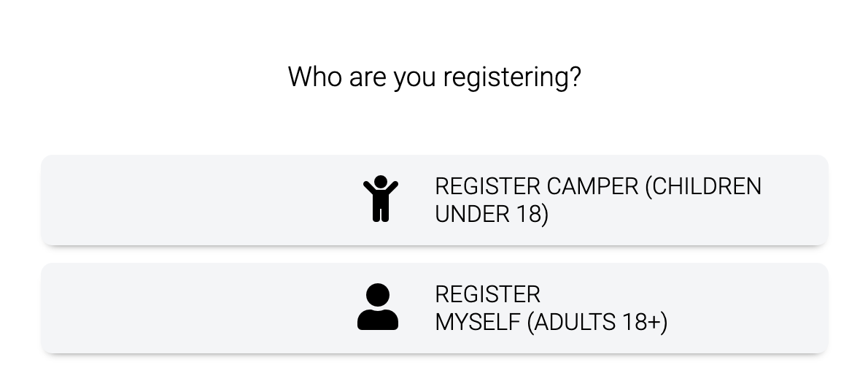Viewport: 868px width, 384px height.
Task: Click the adult person silhouette icon
Action: click(378, 307)
